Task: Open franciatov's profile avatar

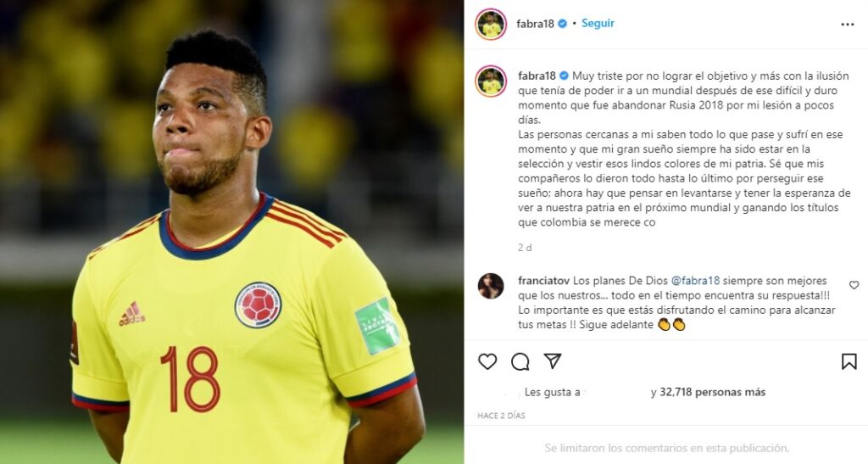Action: (491, 286)
